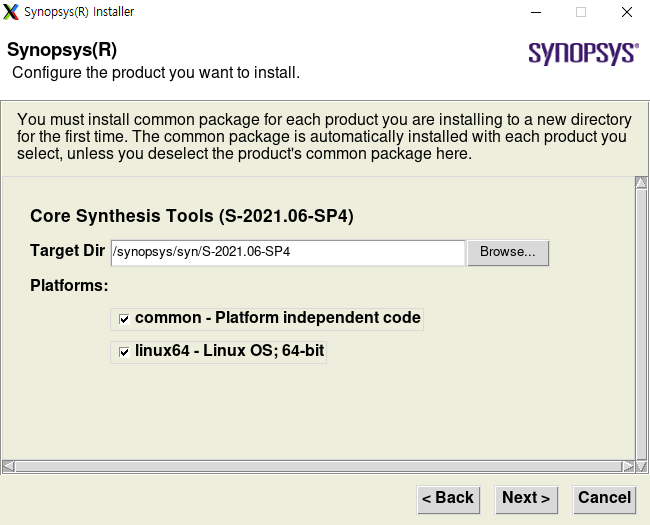This screenshot has height=525, width=650.
Task: Focus the Target Dir path field
Action: [288, 253]
